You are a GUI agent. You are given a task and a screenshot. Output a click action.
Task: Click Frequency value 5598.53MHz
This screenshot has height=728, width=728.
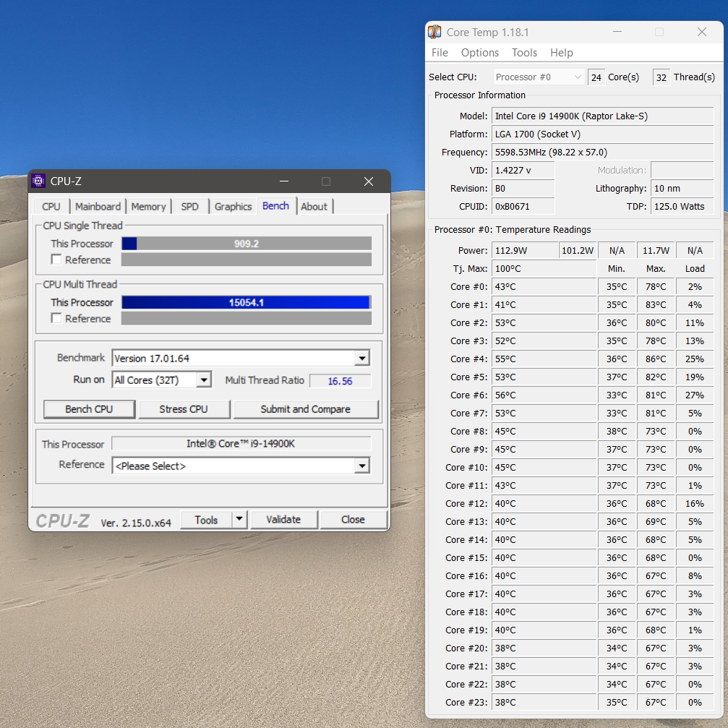coord(602,153)
